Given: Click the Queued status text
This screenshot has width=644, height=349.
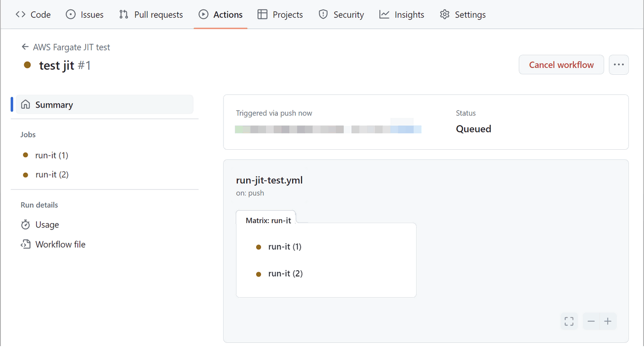Looking at the screenshot, I should (474, 129).
